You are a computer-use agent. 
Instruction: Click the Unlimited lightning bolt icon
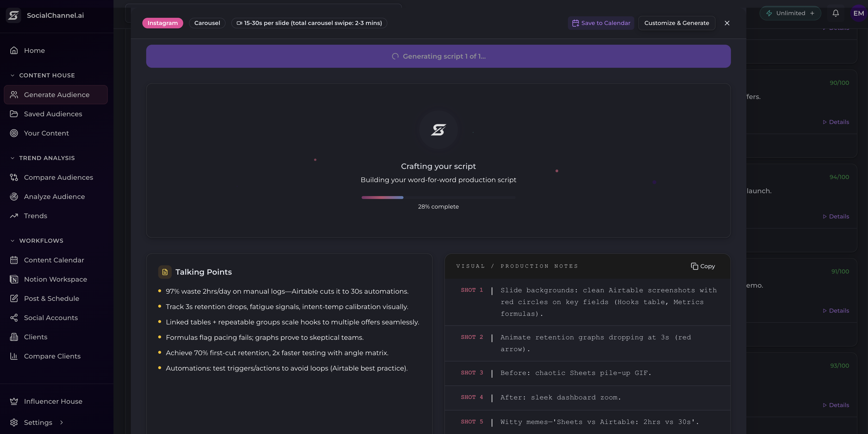[x=769, y=13]
